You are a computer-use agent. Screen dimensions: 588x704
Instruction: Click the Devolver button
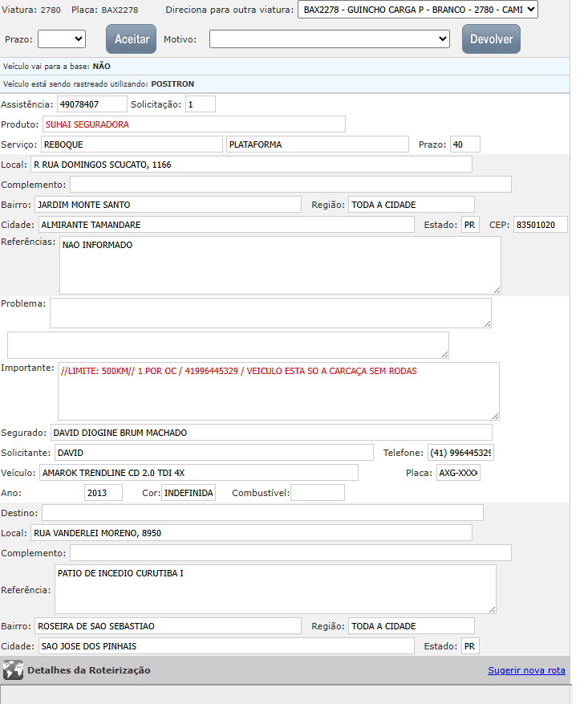coord(491,39)
